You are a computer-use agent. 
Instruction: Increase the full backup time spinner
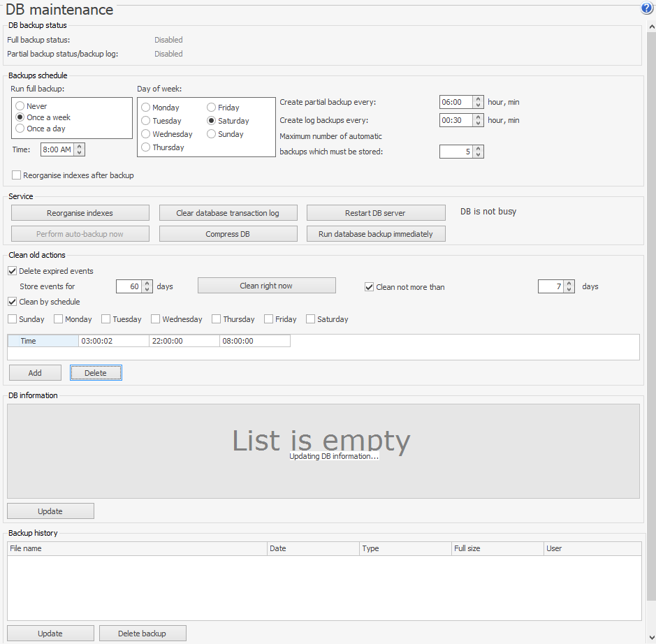pyautogui.click(x=80, y=147)
